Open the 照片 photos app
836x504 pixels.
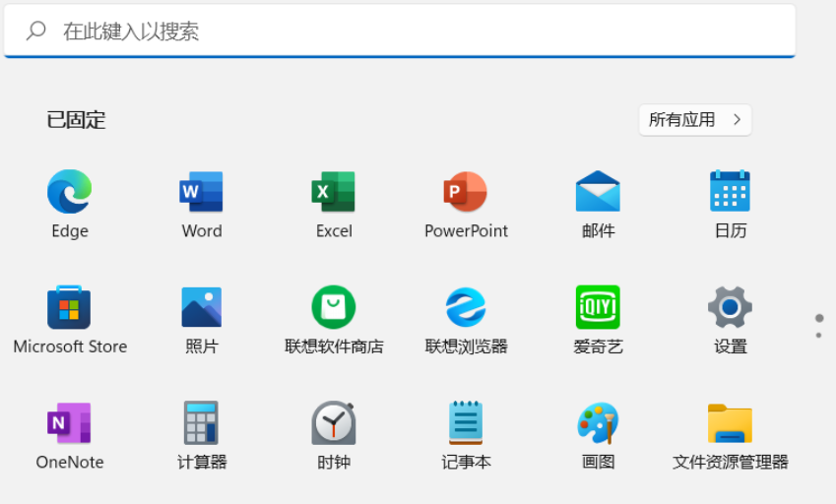(x=201, y=308)
